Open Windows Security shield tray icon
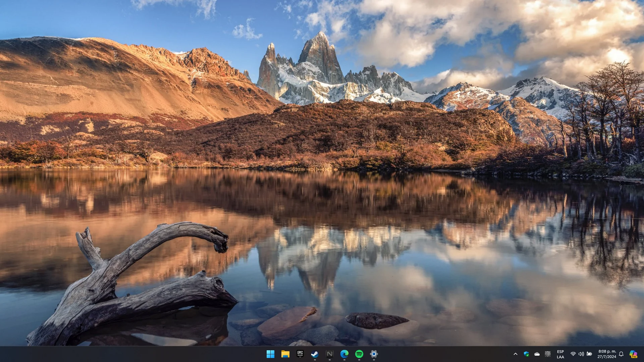This screenshot has width=644, height=362. 526,354
